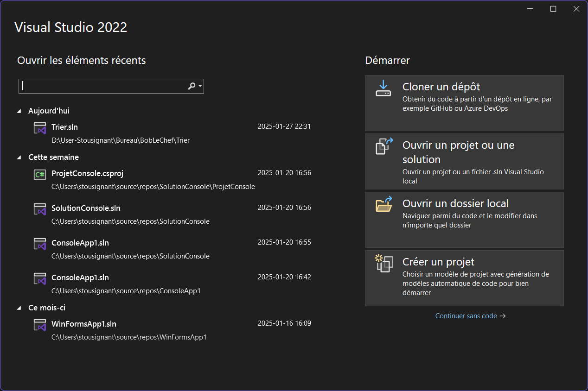Select the ProjetConsole.csproj C# project icon
Viewport: 588px width, 391px height.
pyautogui.click(x=40, y=174)
